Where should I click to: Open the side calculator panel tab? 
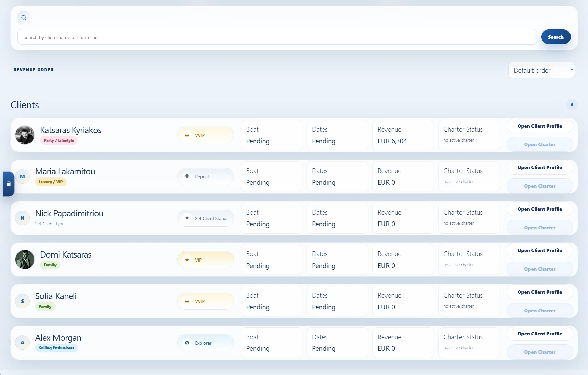pyautogui.click(x=9, y=184)
